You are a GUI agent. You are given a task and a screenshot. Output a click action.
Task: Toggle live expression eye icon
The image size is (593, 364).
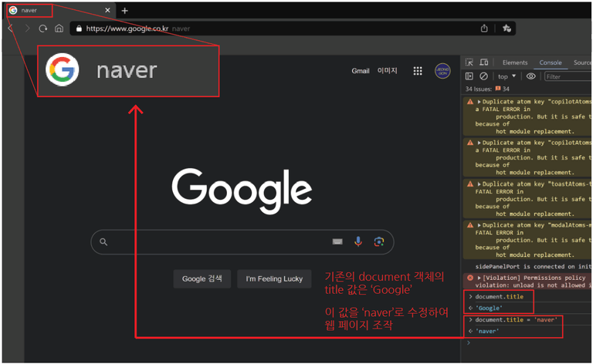[531, 76]
